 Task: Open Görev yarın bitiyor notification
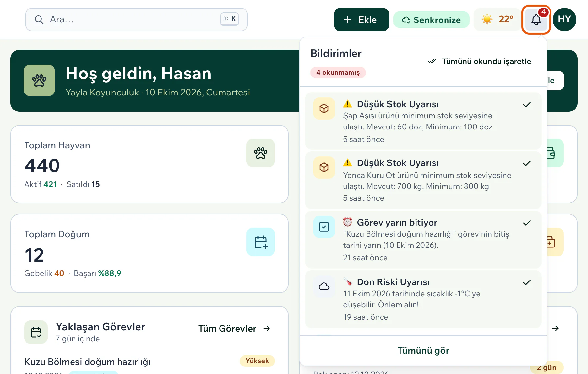(423, 240)
